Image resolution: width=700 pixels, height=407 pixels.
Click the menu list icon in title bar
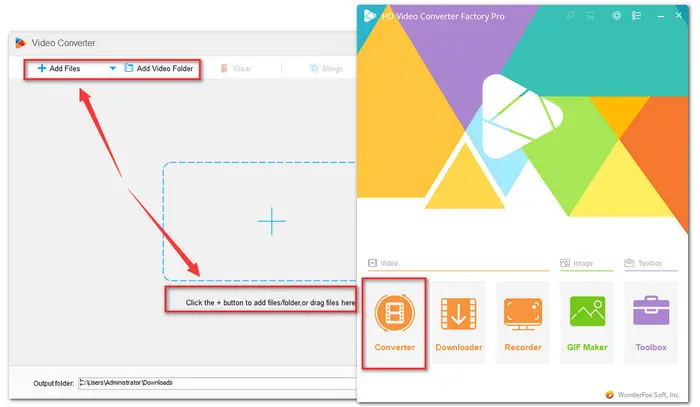pos(636,16)
